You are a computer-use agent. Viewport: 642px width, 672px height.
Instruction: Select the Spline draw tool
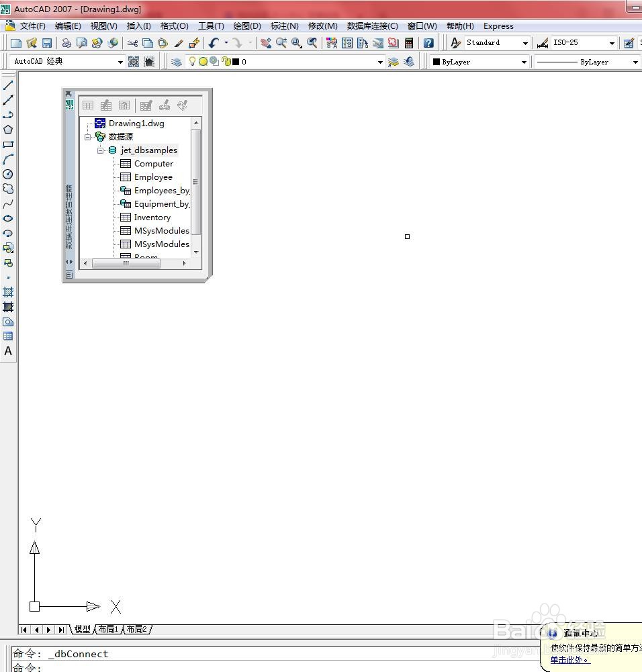[x=8, y=203]
